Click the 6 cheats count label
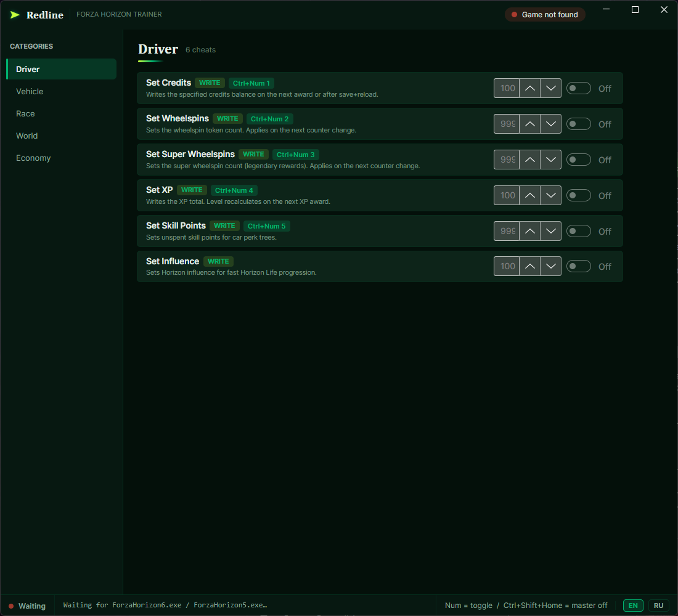Screen dimensions: 678x616 201,50
